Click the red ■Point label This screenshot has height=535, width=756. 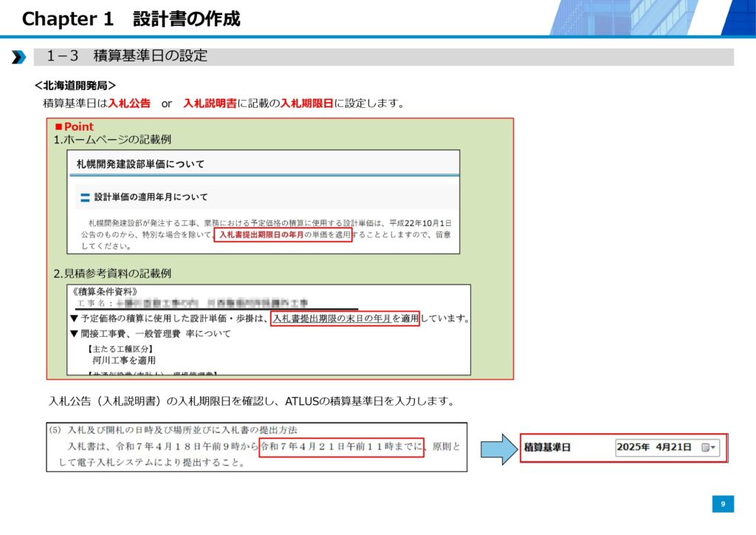(74, 127)
